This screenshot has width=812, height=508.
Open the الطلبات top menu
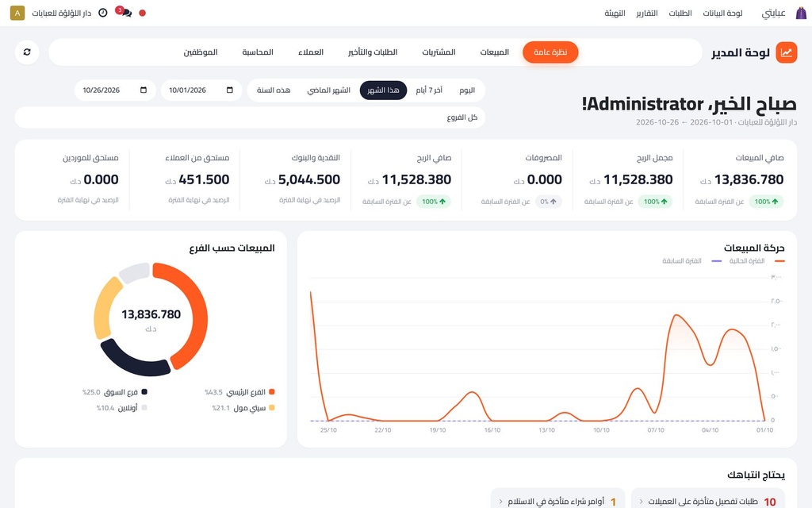[x=680, y=13]
